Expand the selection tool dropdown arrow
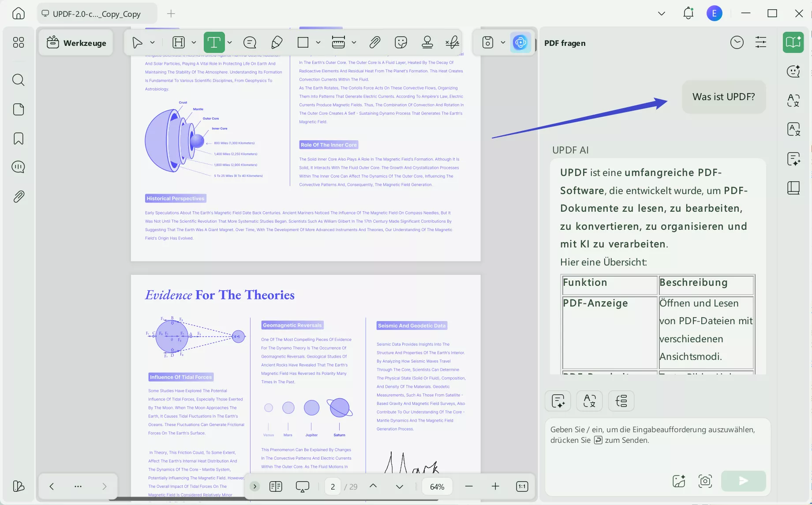 coord(152,42)
